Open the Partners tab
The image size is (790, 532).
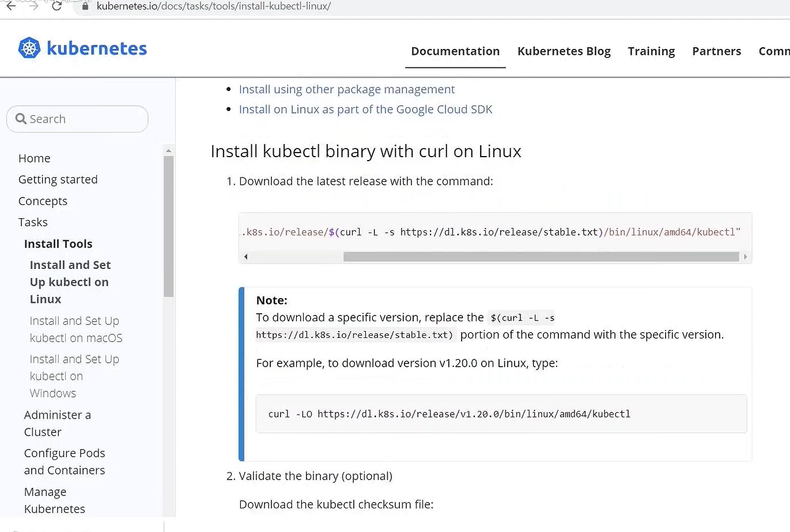pyautogui.click(x=716, y=51)
